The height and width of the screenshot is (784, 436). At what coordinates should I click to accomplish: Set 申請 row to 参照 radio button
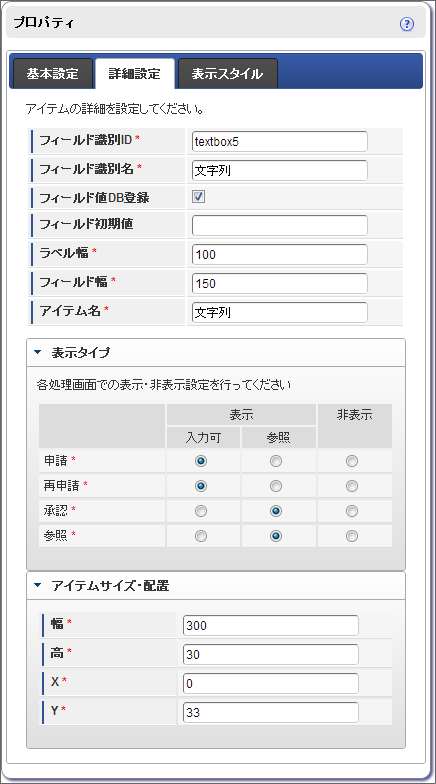[x=276, y=461]
